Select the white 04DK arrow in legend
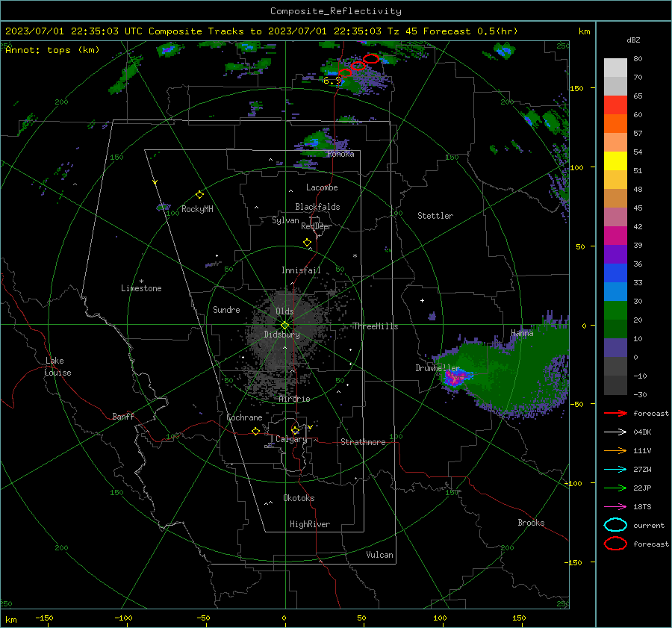This screenshot has width=672, height=628. point(615,432)
